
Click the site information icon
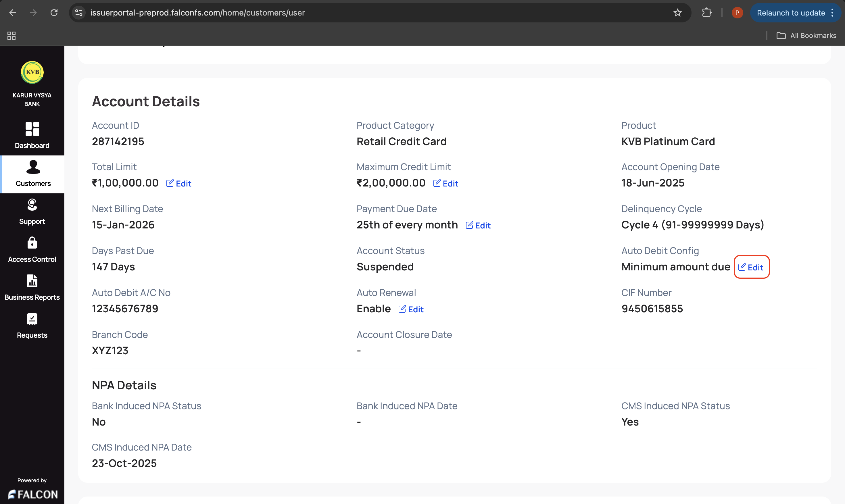pyautogui.click(x=79, y=13)
